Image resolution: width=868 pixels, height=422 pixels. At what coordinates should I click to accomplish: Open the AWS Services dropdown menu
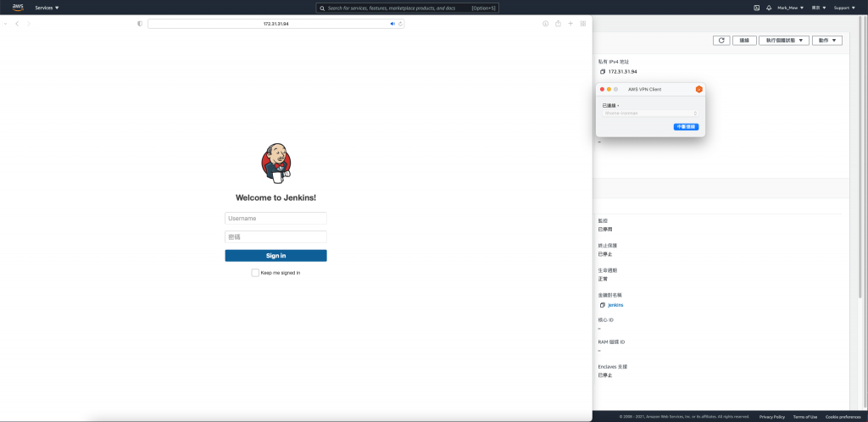pos(47,8)
